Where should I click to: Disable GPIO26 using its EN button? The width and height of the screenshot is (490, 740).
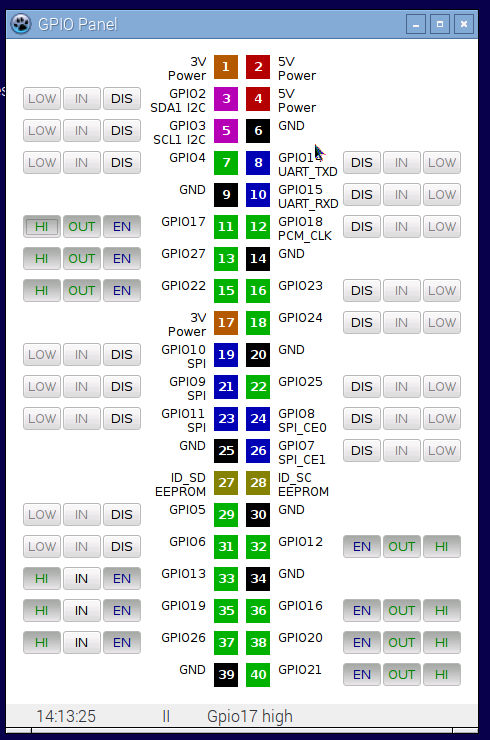coord(122,643)
